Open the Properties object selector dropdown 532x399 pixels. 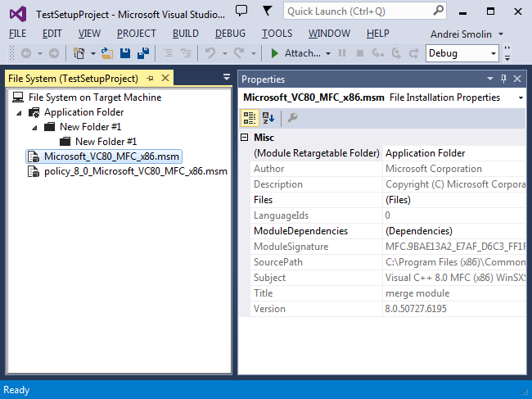pos(521,97)
